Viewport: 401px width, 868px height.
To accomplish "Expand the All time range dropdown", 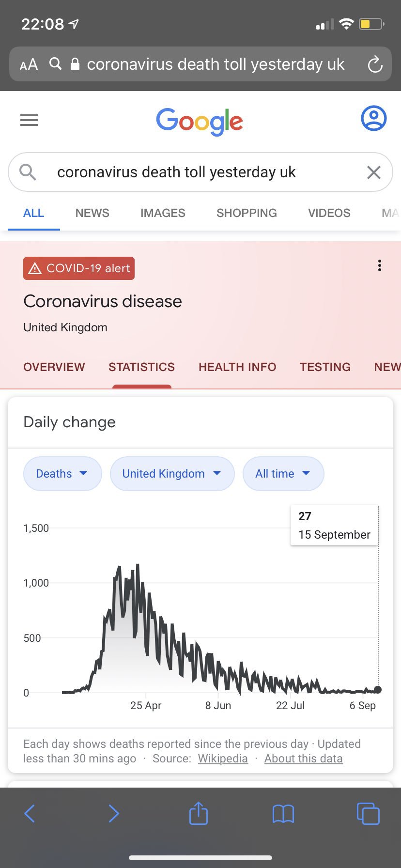I will click(x=283, y=473).
